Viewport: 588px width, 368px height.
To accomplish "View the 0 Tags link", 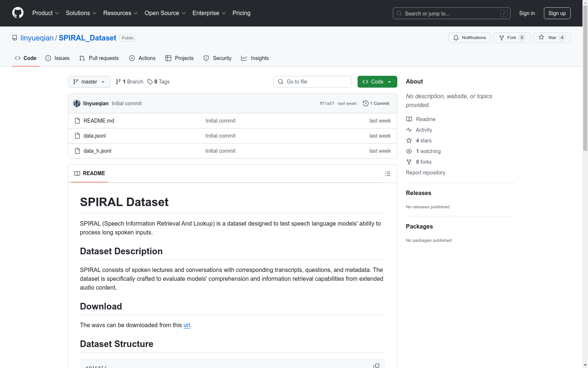I will point(158,82).
